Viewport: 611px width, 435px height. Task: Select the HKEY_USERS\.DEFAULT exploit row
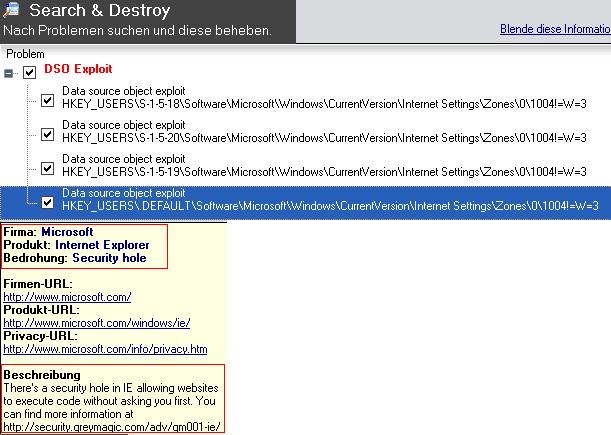[306, 203]
